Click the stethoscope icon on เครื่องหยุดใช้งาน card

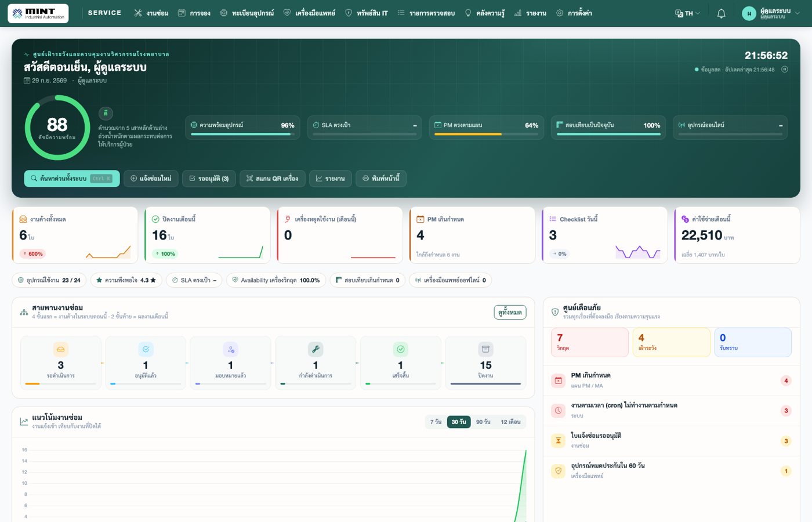[288, 219]
